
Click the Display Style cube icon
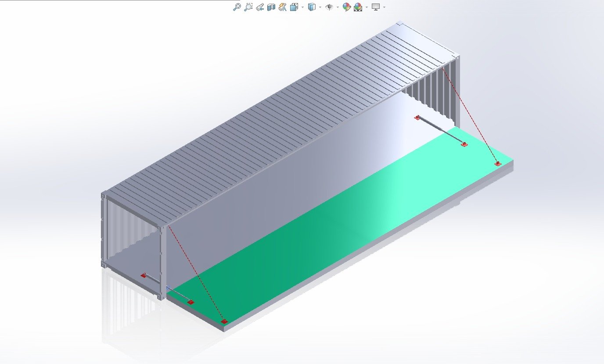312,7
